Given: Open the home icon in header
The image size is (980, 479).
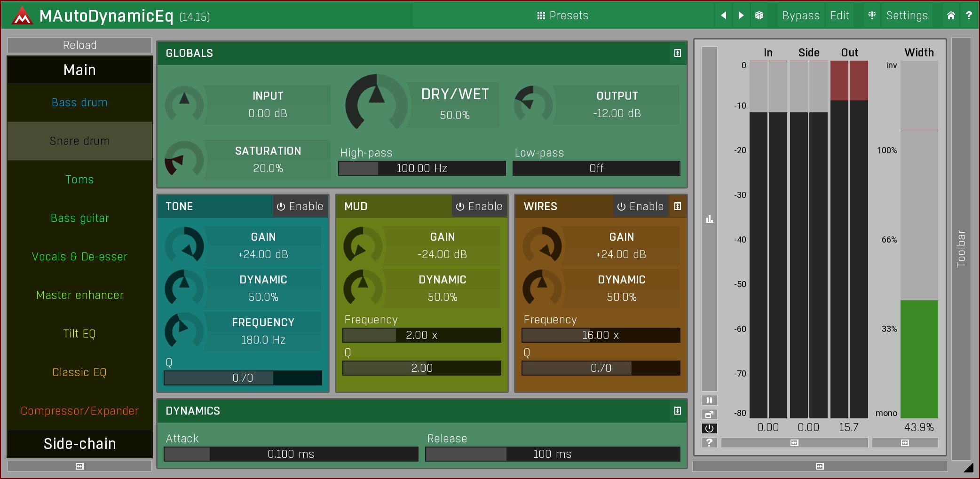Looking at the screenshot, I should pos(951,16).
